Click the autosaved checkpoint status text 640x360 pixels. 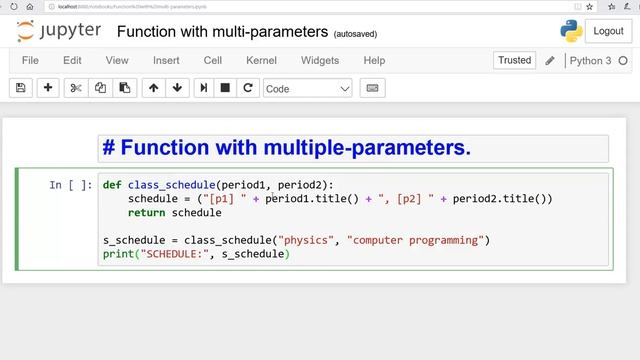pyautogui.click(x=355, y=34)
